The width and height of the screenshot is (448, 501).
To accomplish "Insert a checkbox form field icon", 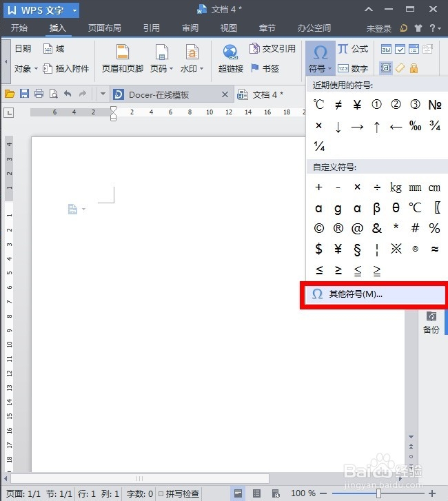I will click(400, 49).
